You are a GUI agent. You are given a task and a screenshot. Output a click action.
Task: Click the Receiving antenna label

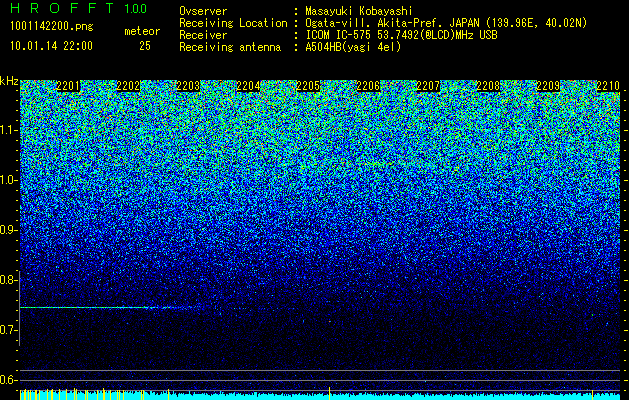[x=230, y=47]
